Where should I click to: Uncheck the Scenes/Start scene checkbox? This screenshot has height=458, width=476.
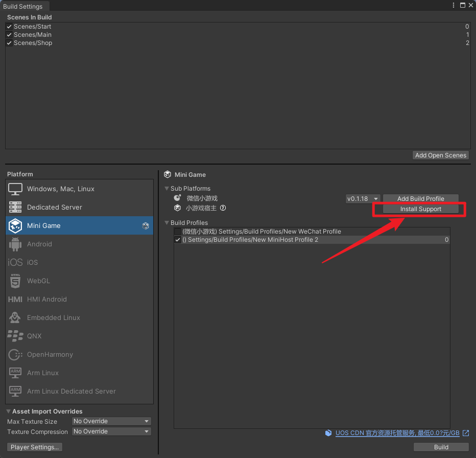click(x=9, y=27)
